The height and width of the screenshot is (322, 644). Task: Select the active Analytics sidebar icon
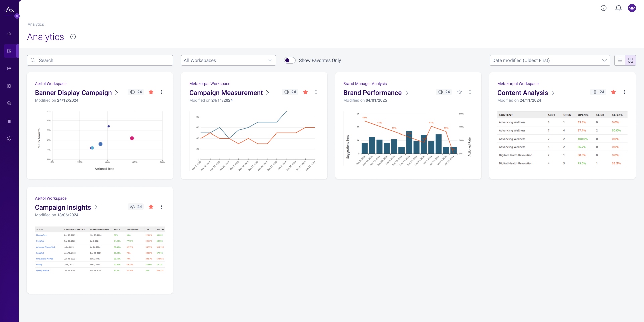pos(9,51)
